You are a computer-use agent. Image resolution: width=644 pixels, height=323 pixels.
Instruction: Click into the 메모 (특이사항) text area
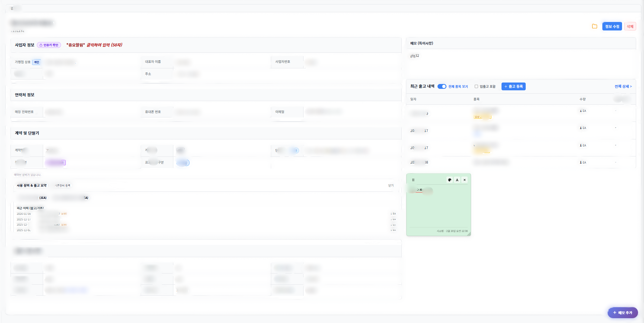coord(520,63)
